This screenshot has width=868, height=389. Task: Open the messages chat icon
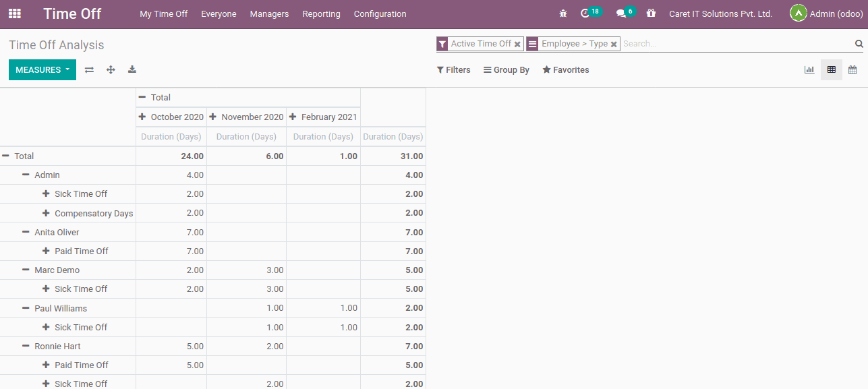click(x=621, y=13)
